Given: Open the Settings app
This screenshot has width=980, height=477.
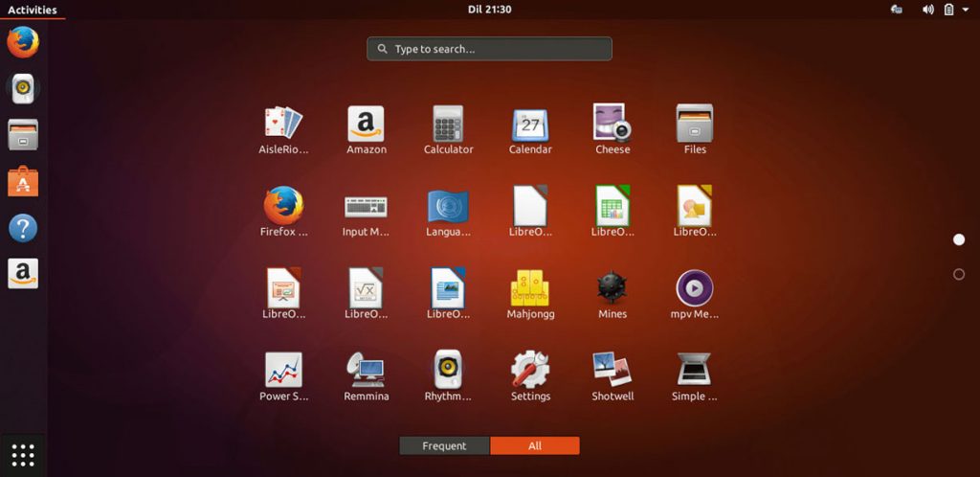Looking at the screenshot, I should 530,370.
